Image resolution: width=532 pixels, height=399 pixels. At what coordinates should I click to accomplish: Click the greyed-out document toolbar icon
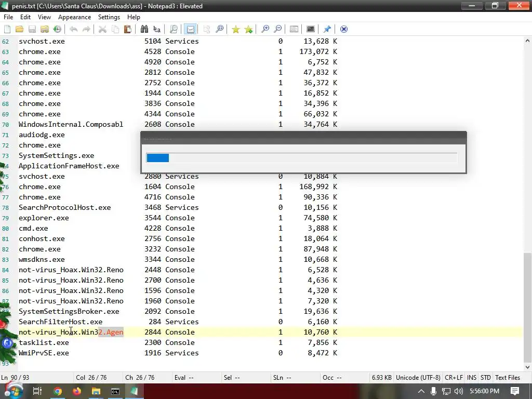tap(207, 29)
